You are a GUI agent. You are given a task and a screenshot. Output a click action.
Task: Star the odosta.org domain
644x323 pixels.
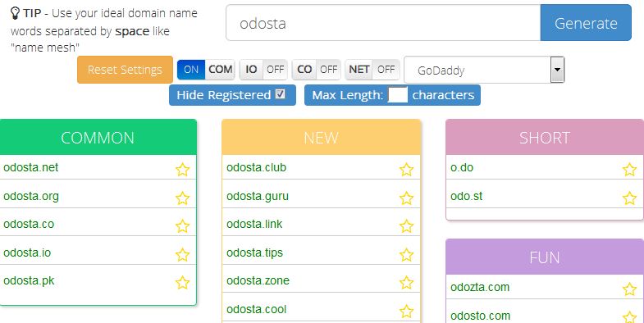pyautogui.click(x=182, y=198)
